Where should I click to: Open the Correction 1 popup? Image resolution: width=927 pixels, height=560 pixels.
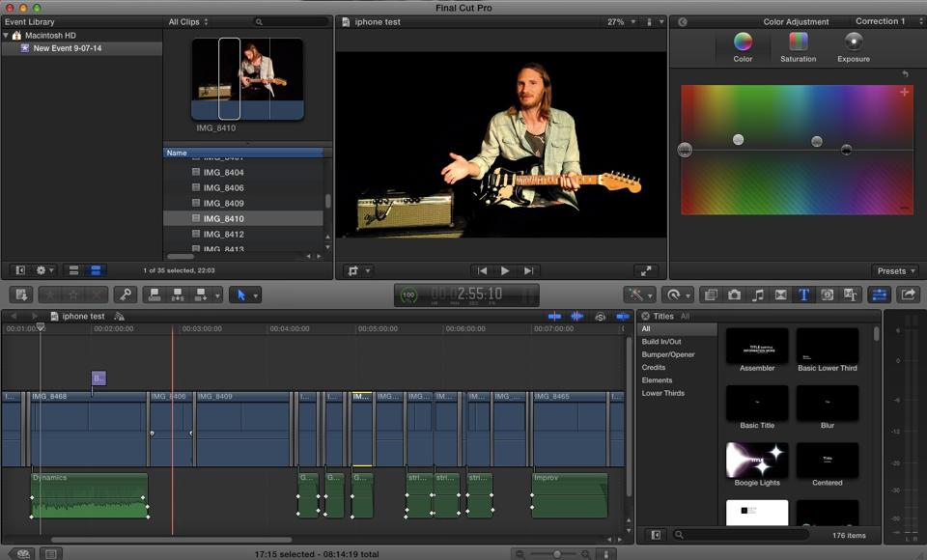pyautogui.click(x=888, y=21)
